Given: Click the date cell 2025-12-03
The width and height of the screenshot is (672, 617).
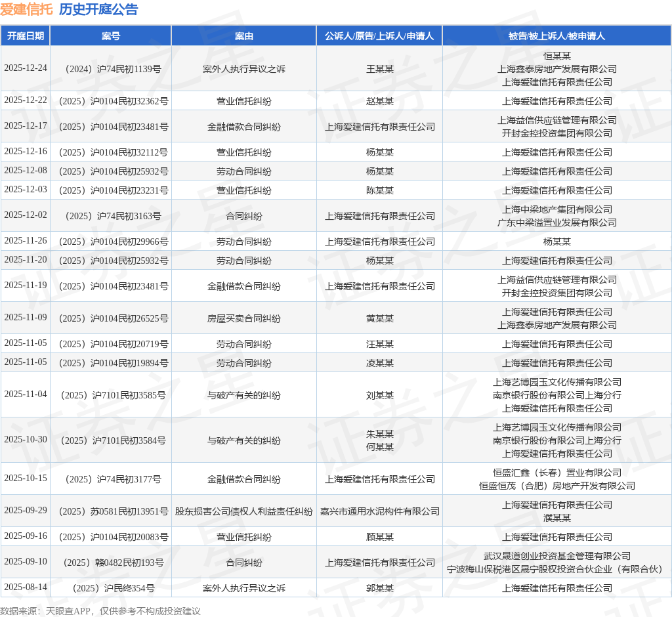Looking at the screenshot, I should point(26,190).
